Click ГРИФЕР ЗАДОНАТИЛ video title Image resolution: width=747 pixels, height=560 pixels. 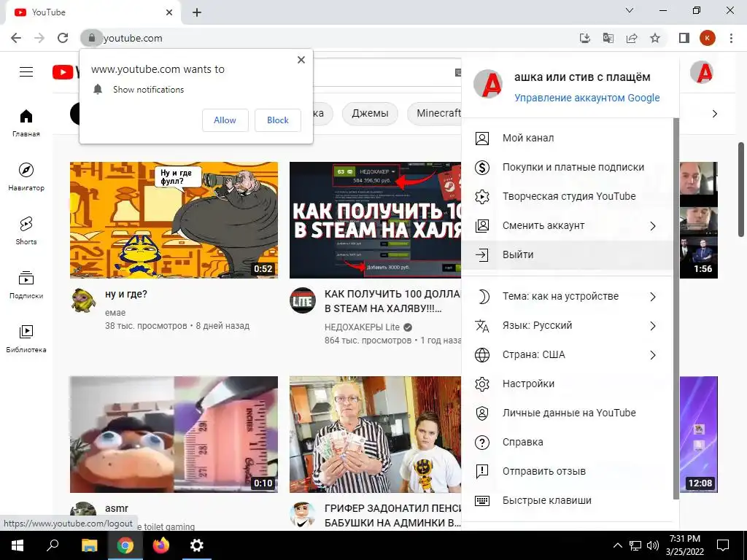pyautogui.click(x=392, y=516)
